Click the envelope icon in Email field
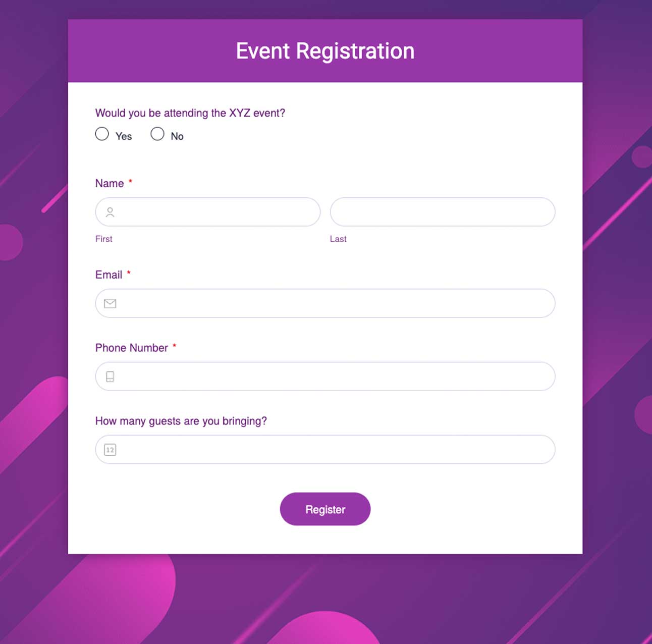Screen dimensions: 652x644 click(110, 303)
